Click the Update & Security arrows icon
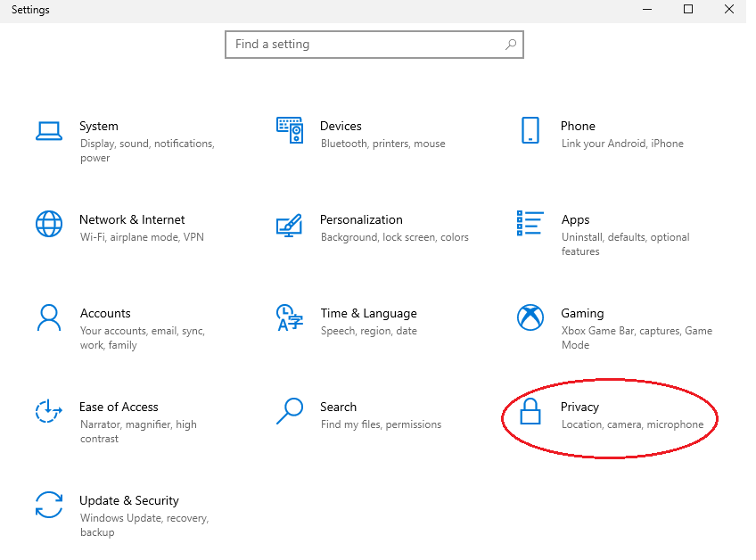This screenshot has width=756, height=560. (49, 505)
